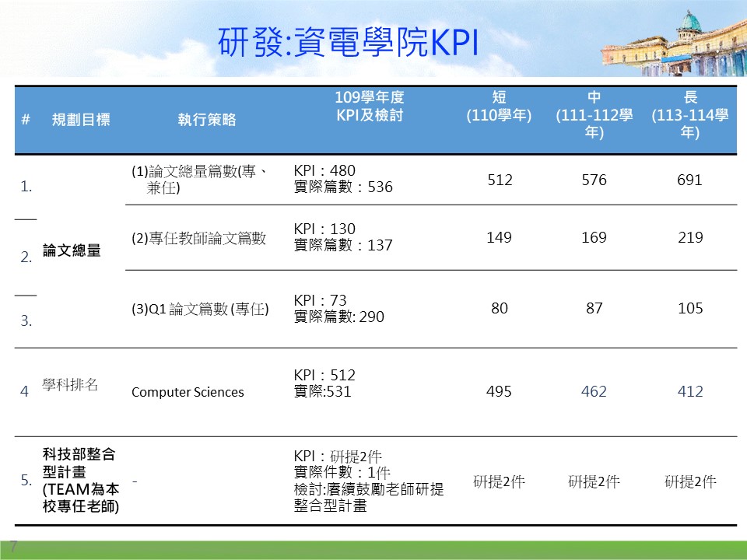This screenshot has width=747, height=560.
Task: Click the slide title 研發:資電學院KPI
Action: (348, 43)
